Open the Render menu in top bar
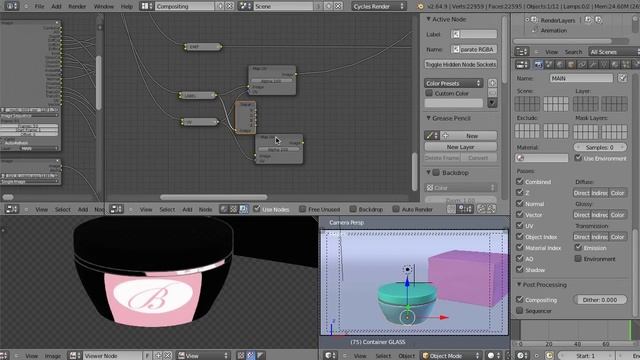Image resolution: width=640 pixels, height=360 pixels. [77, 6]
